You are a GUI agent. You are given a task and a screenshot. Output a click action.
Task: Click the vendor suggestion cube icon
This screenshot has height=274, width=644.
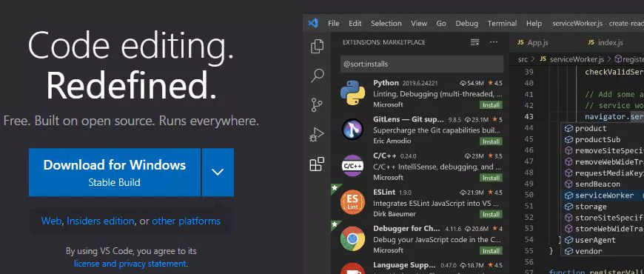tap(568, 251)
